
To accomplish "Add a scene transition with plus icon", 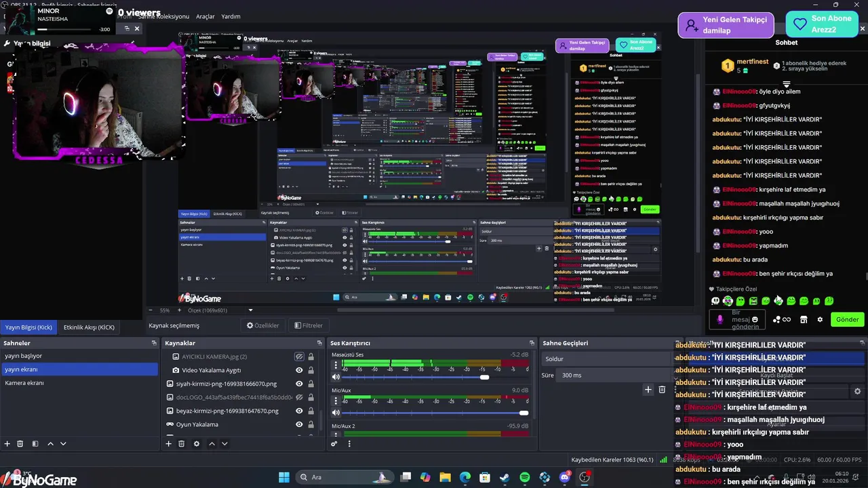I will pyautogui.click(x=648, y=389).
